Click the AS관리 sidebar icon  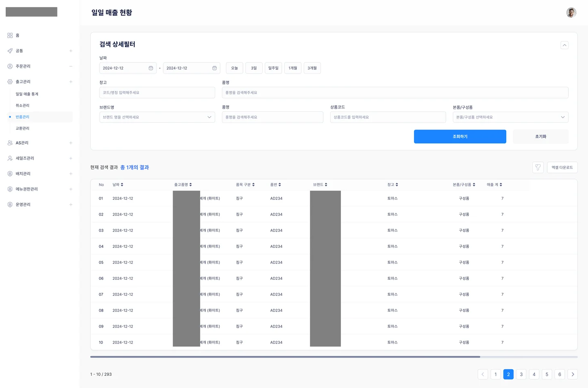(x=10, y=143)
